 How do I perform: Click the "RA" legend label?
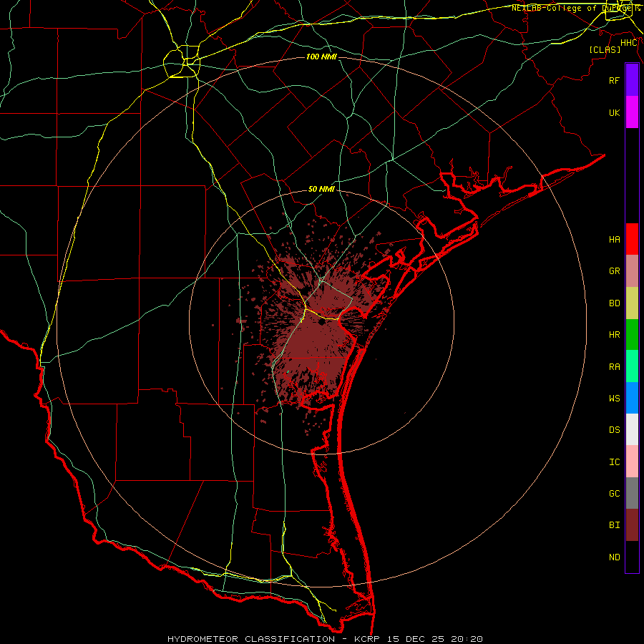[614, 367]
